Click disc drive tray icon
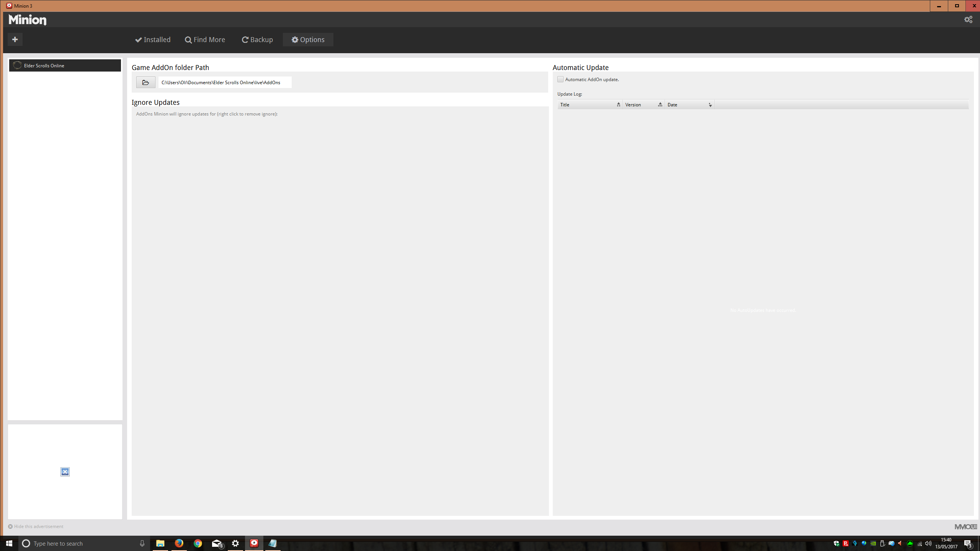Image resolution: width=980 pixels, height=551 pixels. 892,543
